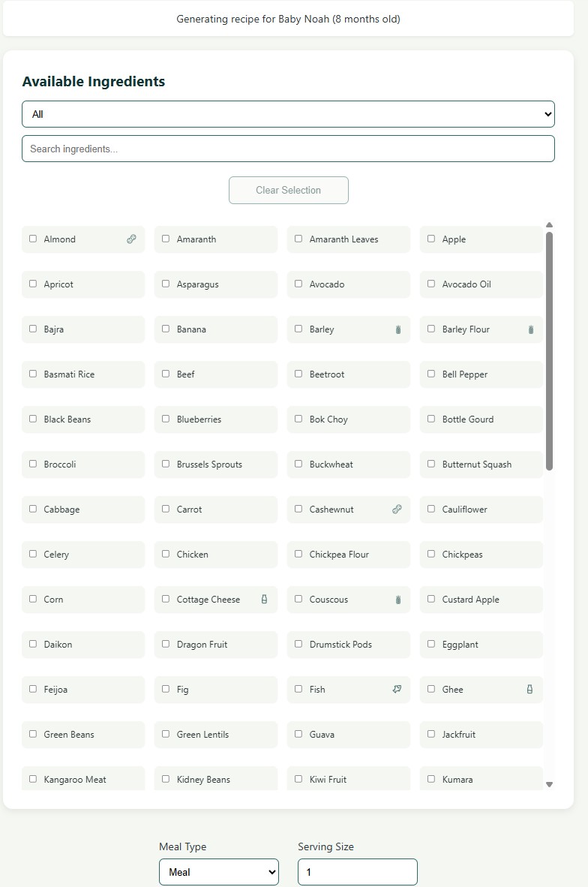This screenshot has width=588, height=887.
Task: Tick the Chicken checkbox
Action: pyautogui.click(x=166, y=554)
